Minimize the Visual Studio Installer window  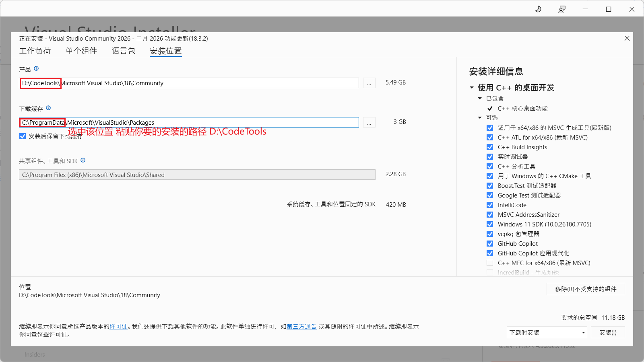[585, 9]
